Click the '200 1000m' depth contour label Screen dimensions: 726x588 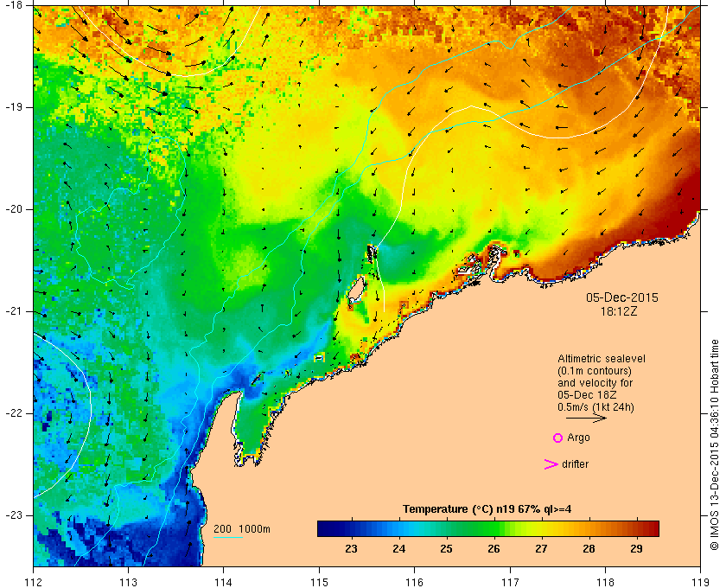pyautogui.click(x=242, y=528)
